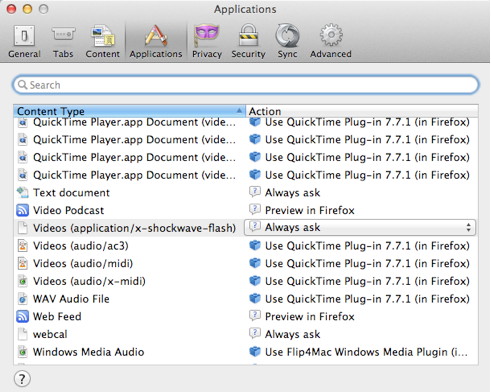The image size is (491, 392).
Task: Click the Videos (audio/midi) QuickTime action
Action: coord(367,263)
